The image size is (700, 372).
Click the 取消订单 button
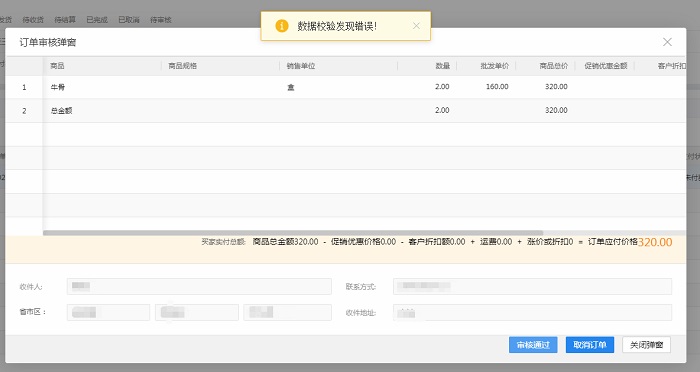point(590,345)
